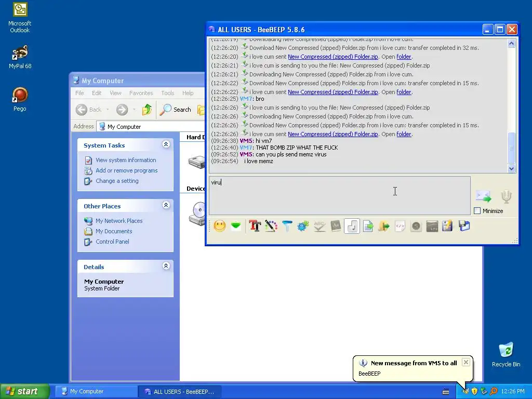Pick font color with the pencil palette icon
The height and width of the screenshot is (399, 532).
271,226
